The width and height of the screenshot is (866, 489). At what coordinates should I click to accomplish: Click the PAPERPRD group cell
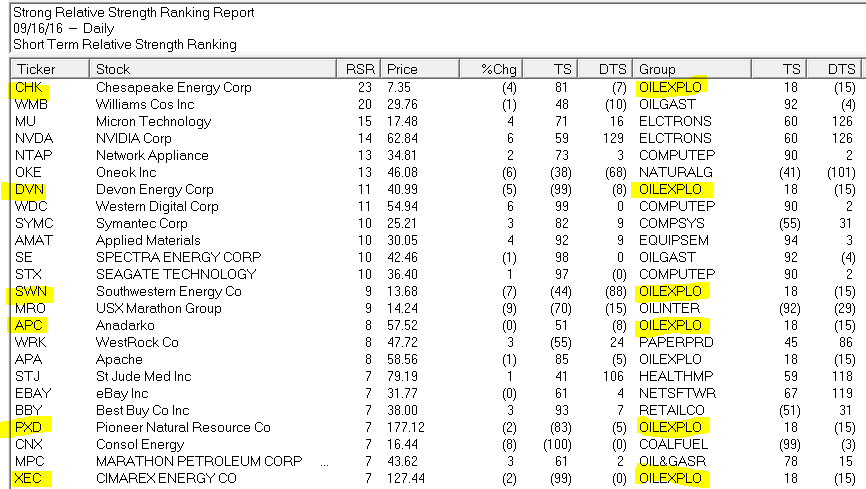coord(676,343)
